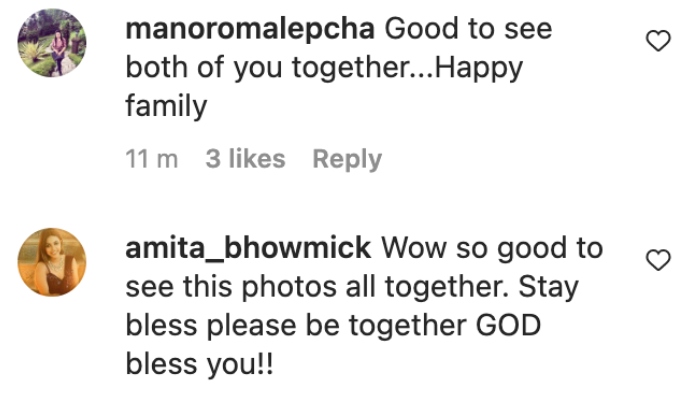
Task: Go to the manoromalepcha username profile
Action: [x=250, y=29]
